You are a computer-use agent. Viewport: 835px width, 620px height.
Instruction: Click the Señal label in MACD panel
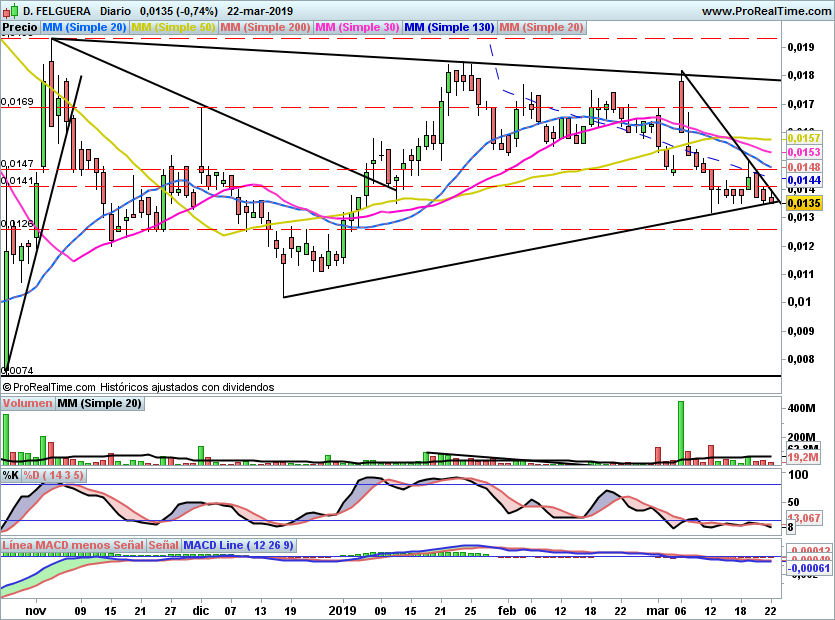(x=163, y=546)
